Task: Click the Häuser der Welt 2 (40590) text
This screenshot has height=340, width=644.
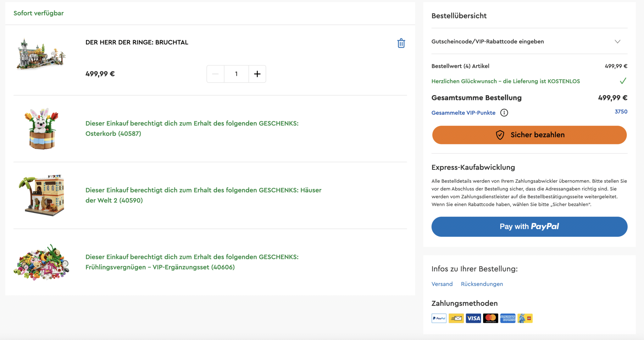Action: tap(203, 195)
